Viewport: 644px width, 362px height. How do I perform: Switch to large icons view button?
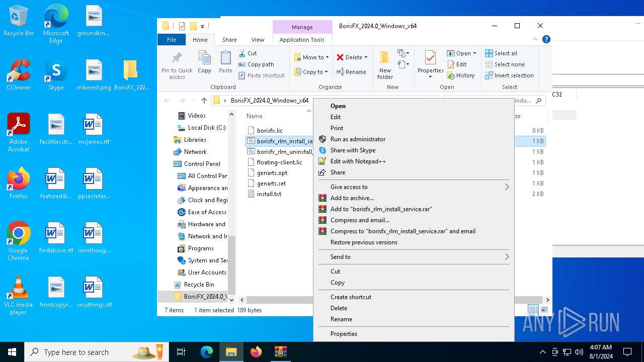tap(544, 310)
